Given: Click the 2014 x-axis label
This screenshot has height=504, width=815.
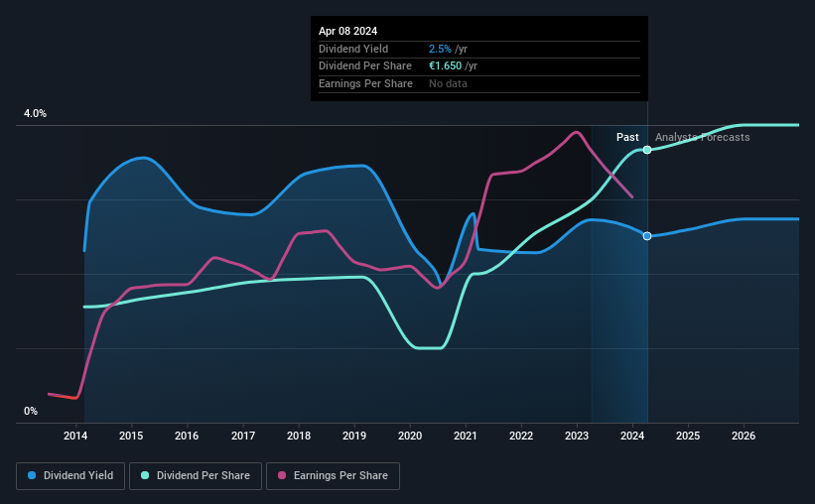Looking at the screenshot, I should coord(75,436).
